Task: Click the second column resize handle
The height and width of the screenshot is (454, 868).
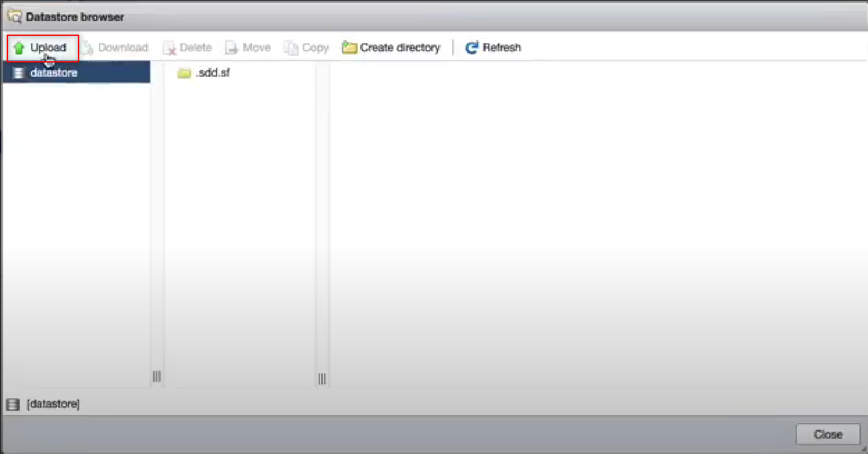Action: coord(322,379)
